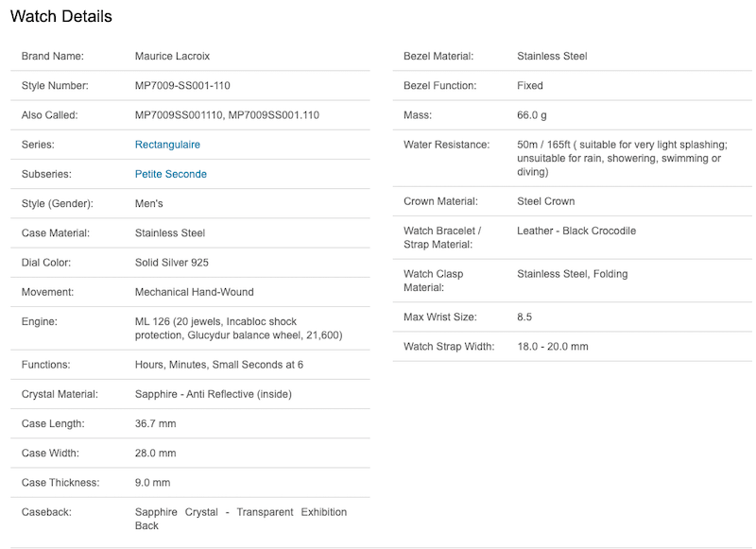
Task: Click the Watch Clasp Material label
Action: click(x=434, y=281)
